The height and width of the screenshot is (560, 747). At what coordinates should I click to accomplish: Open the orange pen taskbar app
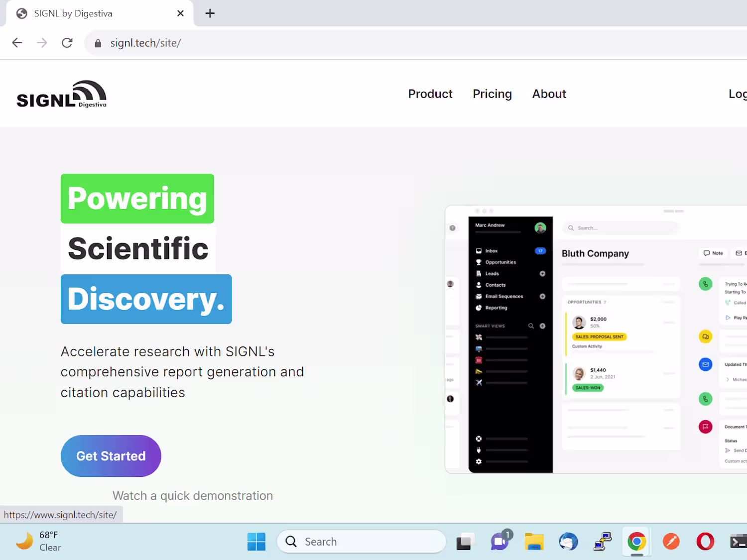tap(671, 542)
